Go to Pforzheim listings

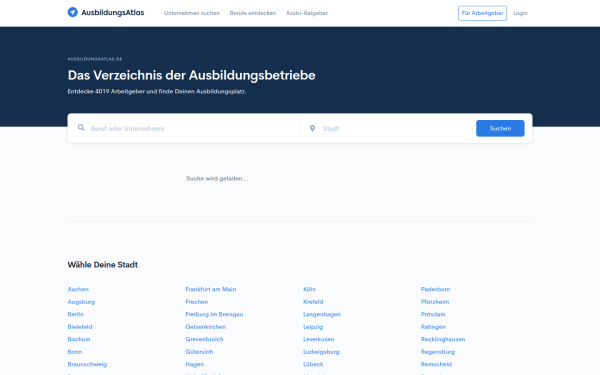(435, 302)
